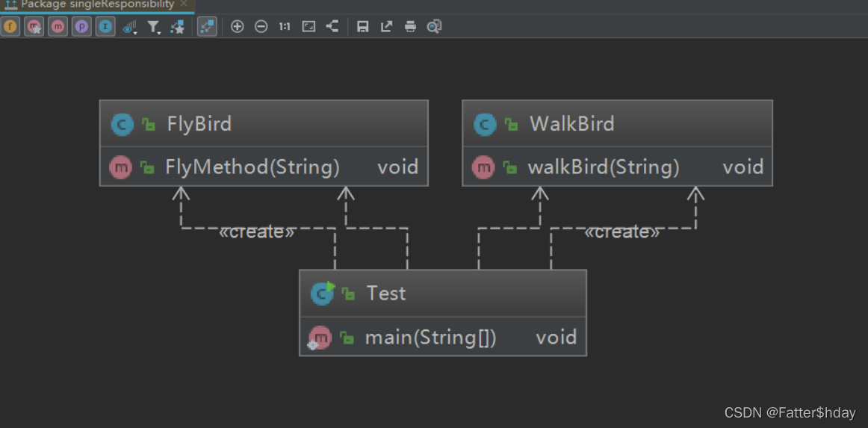Zoom out of the diagram
Image resolution: width=868 pixels, height=428 pixels.
[x=261, y=27]
